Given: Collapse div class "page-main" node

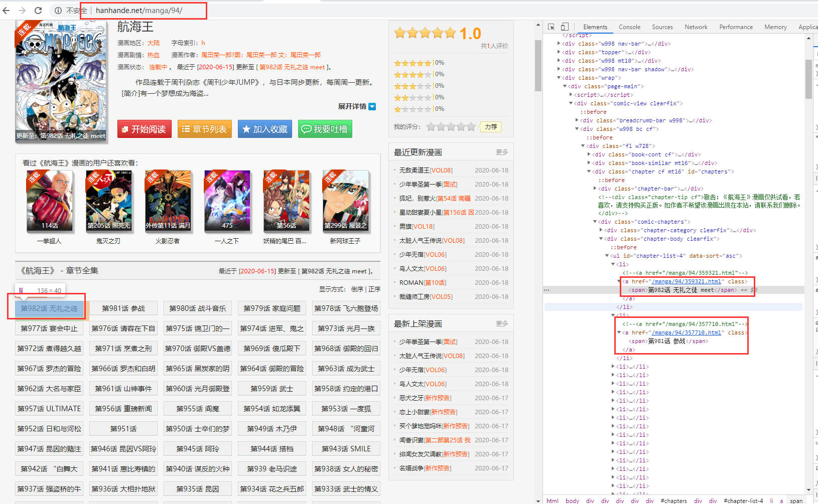Looking at the screenshot, I should point(565,86).
